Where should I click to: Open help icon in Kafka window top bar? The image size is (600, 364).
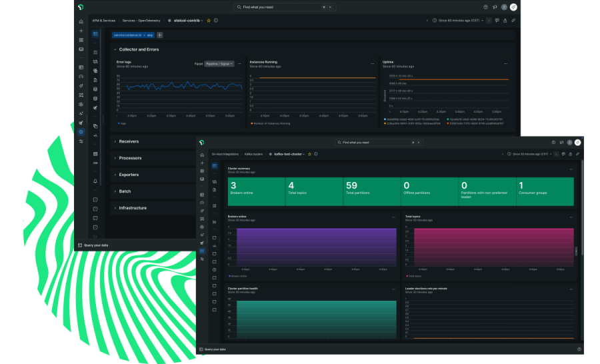pyautogui.click(x=553, y=143)
